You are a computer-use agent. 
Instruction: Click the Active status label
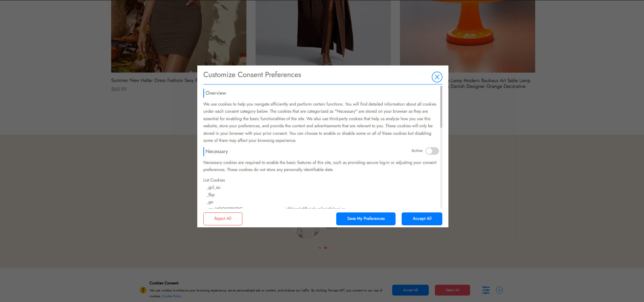[x=417, y=151]
